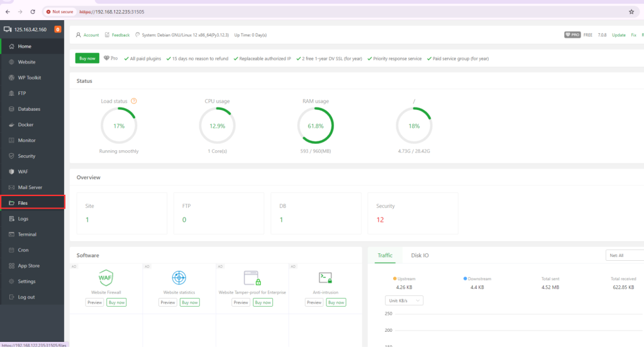Image resolution: width=644 pixels, height=362 pixels.
Task: Open the Net: All dropdown
Action: pos(623,255)
